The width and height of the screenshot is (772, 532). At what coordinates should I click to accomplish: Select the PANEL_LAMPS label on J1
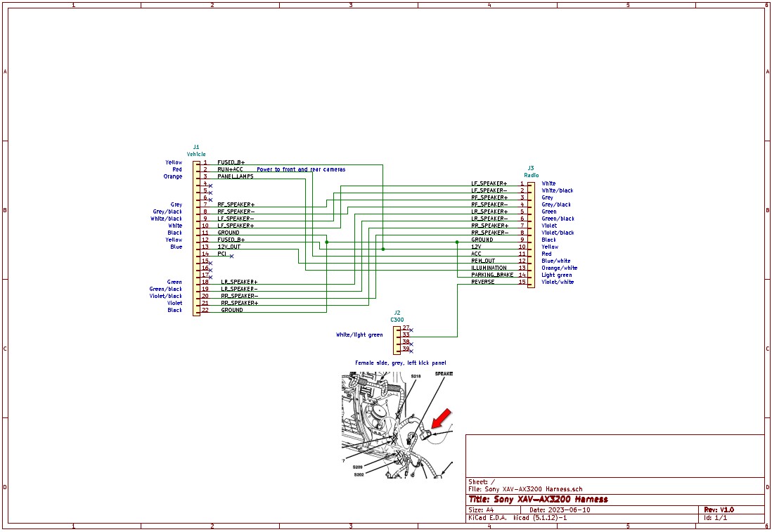coord(235,176)
